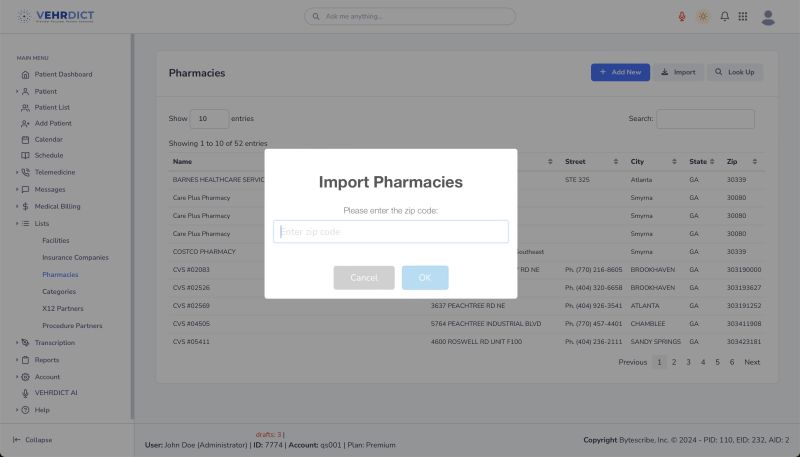This screenshot has height=457, width=800.
Task: Sort by Street column arrows
Action: pos(615,162)
